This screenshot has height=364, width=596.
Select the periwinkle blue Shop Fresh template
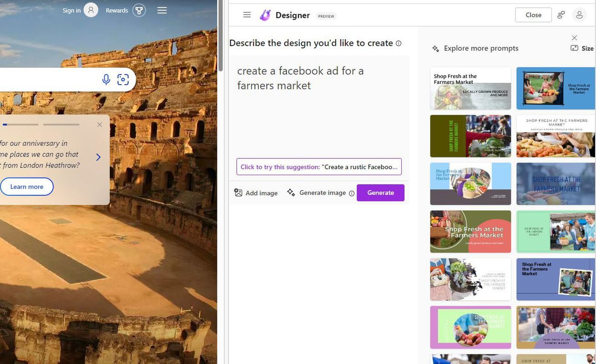(x=556, y=279)
